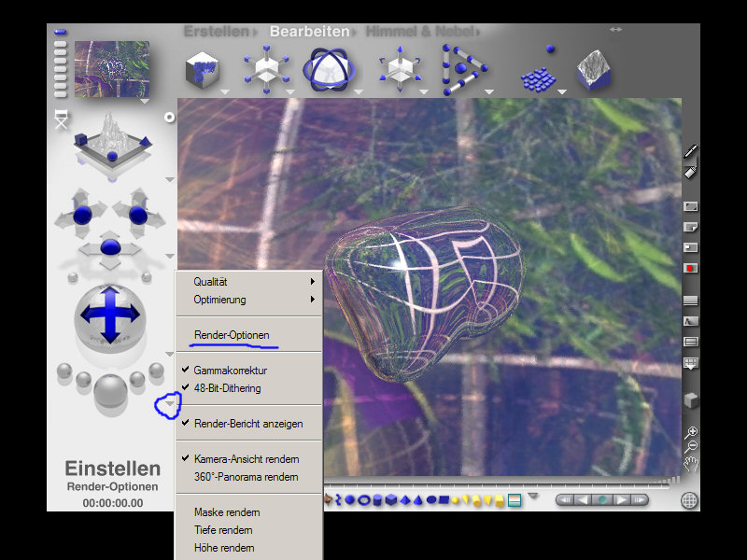The image size is (747, 560).
Task: Open triangle menu beside Resize tool
Action: point(290,91)
